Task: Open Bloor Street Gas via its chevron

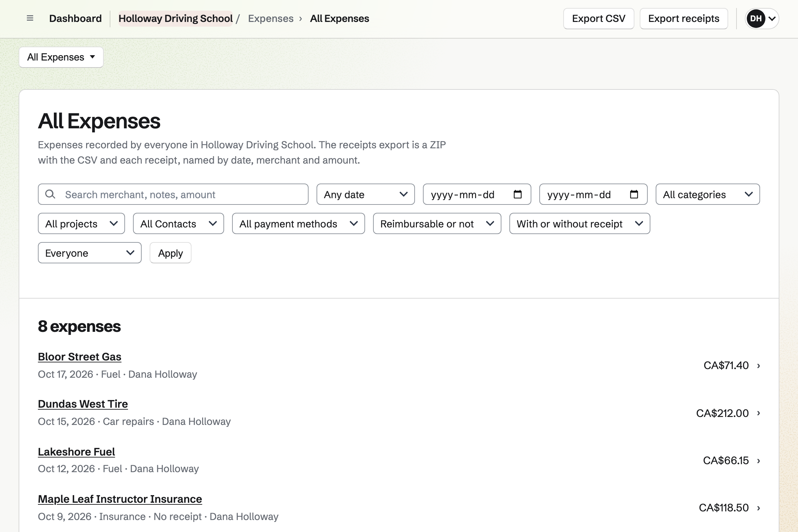Action: [x=759, y=366]
